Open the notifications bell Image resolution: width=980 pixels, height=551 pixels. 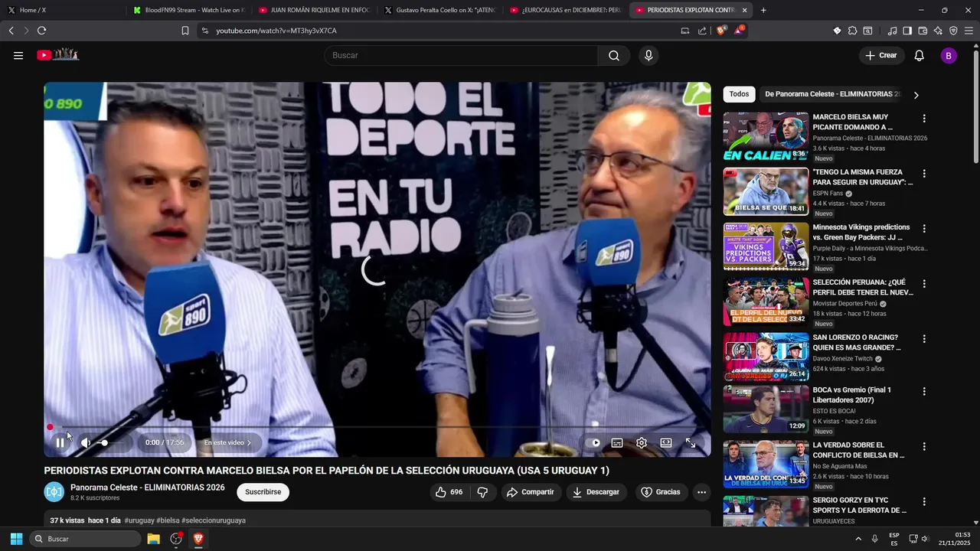click(x=920, y=55)
